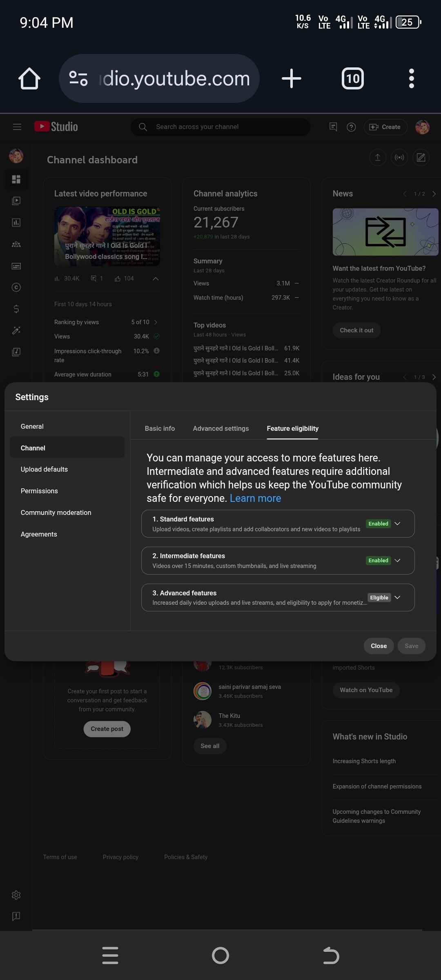Click the Create post button
441x980 pixels.
pos(107,729)
